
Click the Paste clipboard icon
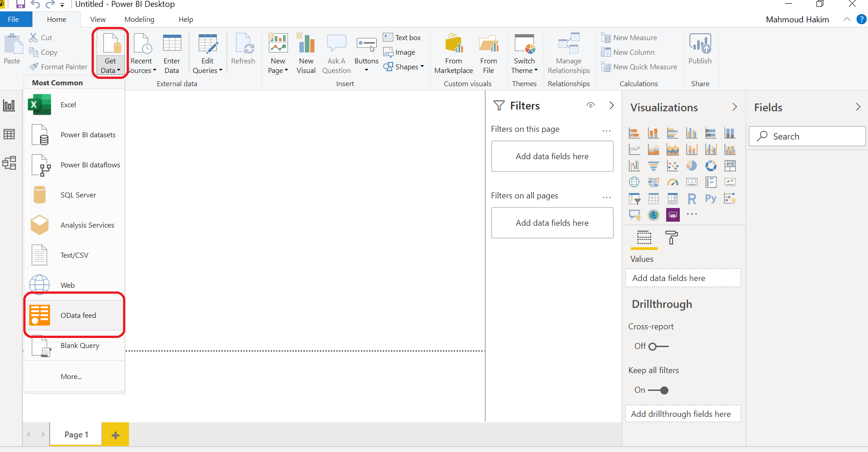(13, 44)
